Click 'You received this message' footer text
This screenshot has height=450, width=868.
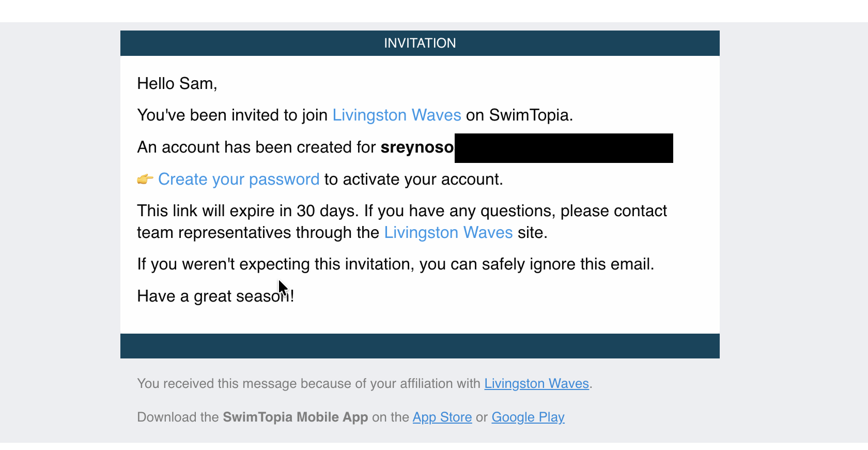pyautogui.click(x=308, y=383)
